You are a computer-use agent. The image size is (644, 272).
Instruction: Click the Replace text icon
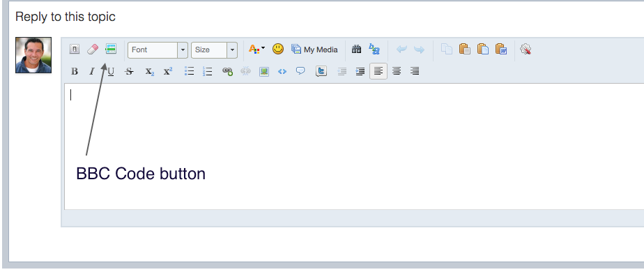click(374, 50)
